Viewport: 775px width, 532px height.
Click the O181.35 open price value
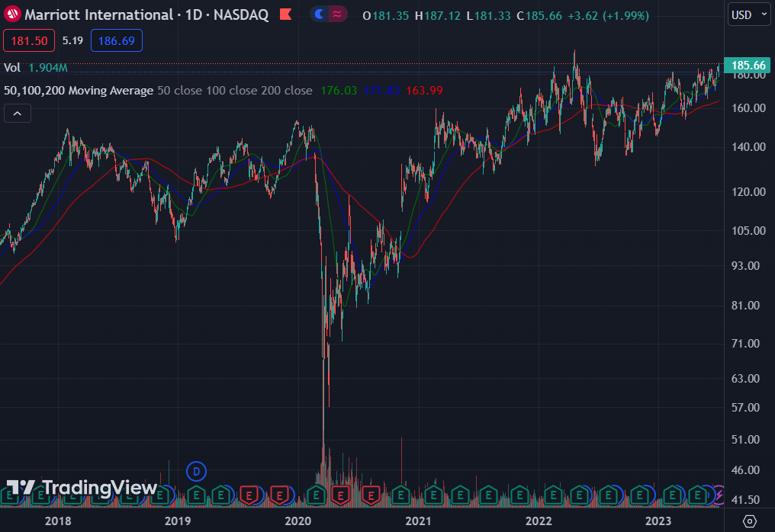click(x=385, y=15)
